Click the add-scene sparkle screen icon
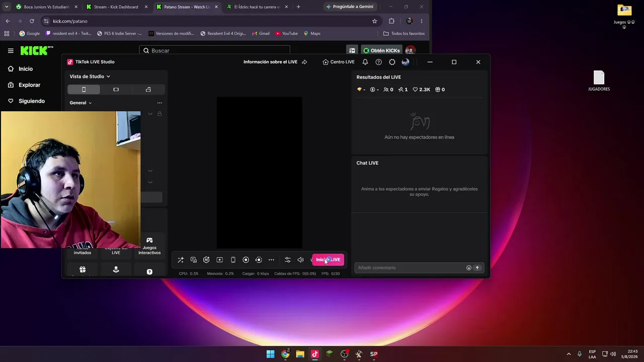 click(x=220, y=260)
